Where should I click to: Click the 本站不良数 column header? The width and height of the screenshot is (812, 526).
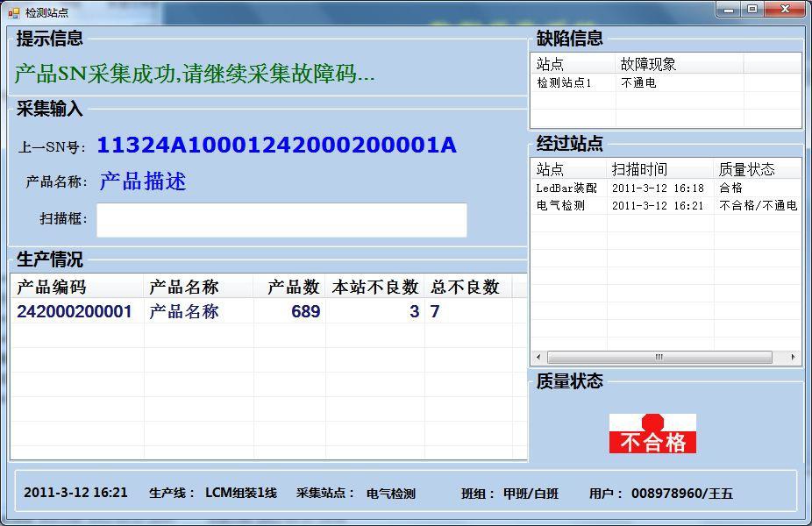click(375, 287)
